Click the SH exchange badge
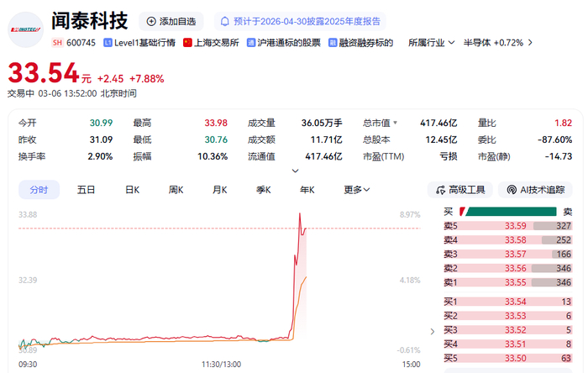Screen dimensions: 588x373 (x=57, y=43)
